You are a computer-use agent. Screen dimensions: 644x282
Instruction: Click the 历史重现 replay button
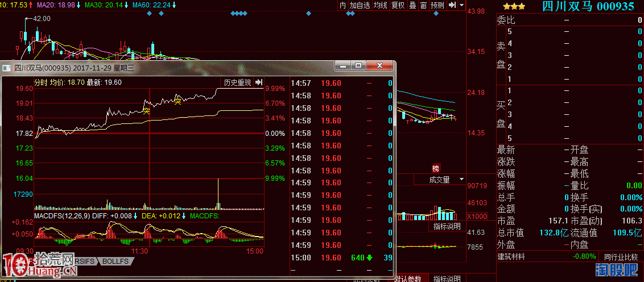tap(237, 82)
